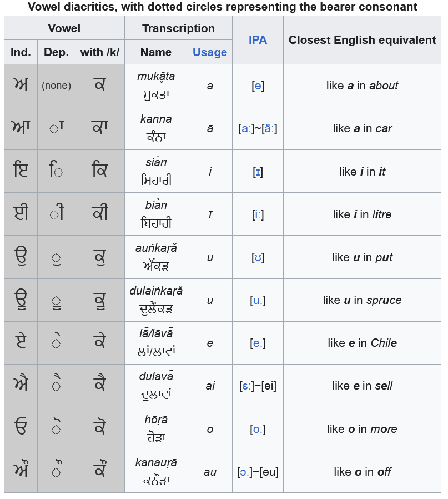Click the IPA column header link
This screenshot has width=448, height=499.
point(258,40)
